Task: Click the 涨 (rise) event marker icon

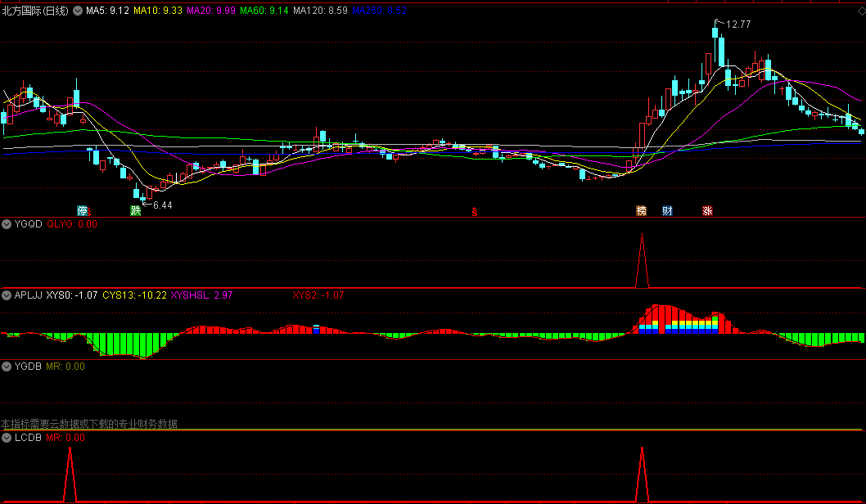Action: 707,210
